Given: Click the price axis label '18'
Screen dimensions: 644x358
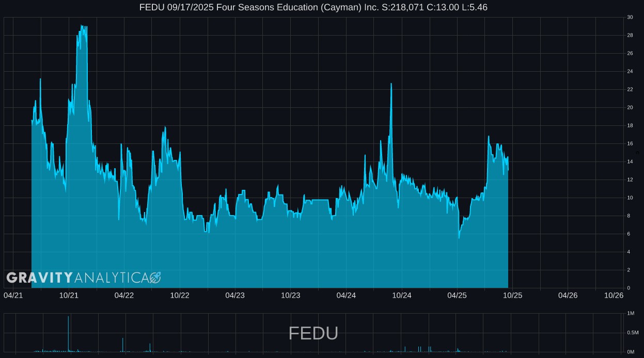Looking at the screenshot, I should (x=630, y=125).
